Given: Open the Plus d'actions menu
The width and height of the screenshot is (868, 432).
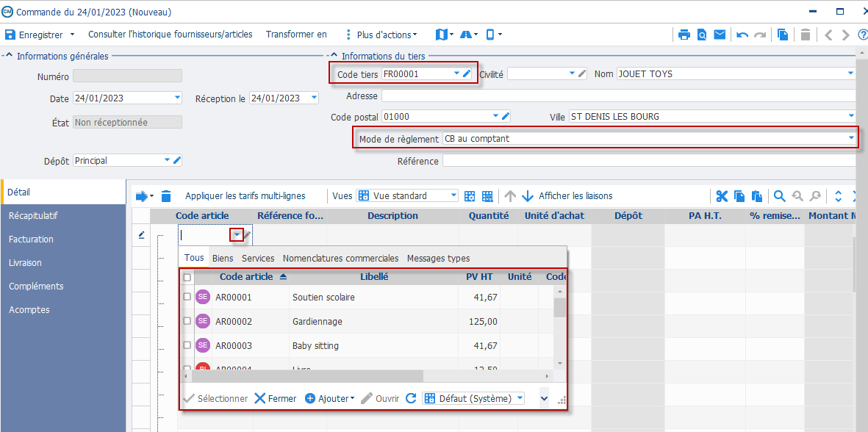Looking at the screenshot, I should click(x=381, y=35).
